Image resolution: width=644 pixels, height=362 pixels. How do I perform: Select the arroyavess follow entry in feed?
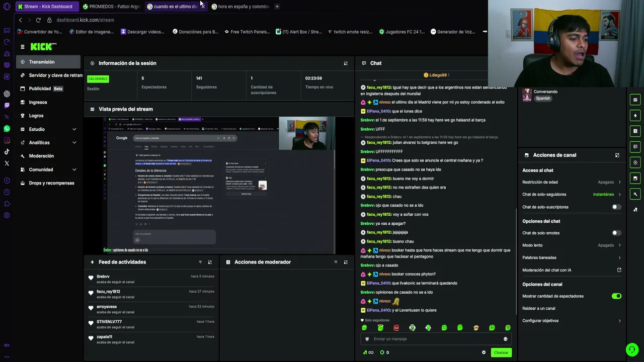point(152,309)
